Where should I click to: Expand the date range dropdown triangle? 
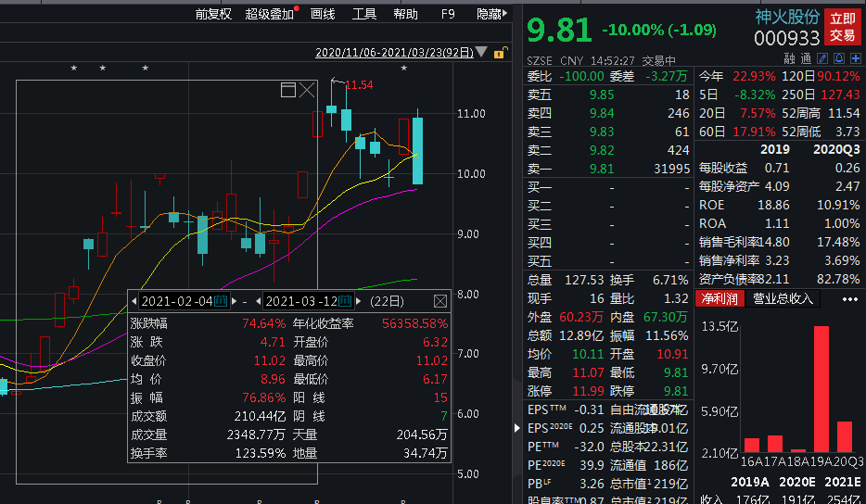[x=481, y=53]
